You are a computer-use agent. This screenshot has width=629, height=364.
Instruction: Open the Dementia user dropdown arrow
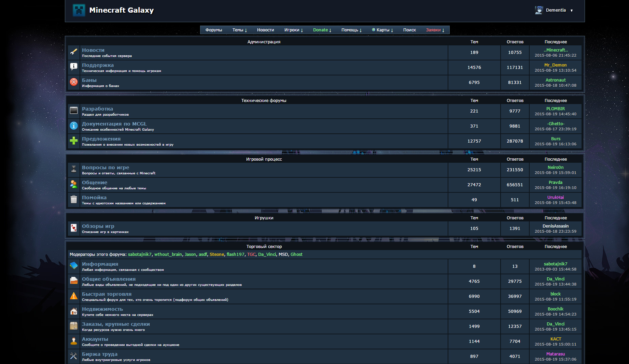click(572, 11)
